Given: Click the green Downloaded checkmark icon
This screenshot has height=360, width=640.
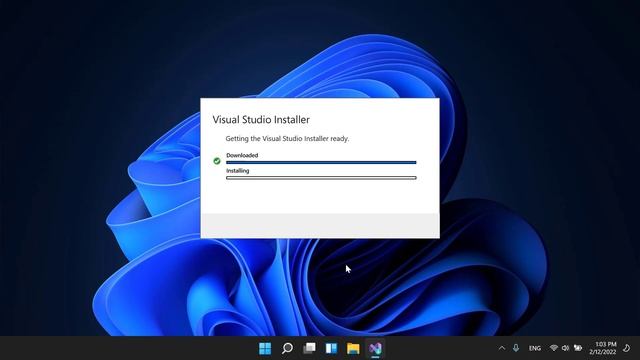Looking at the screenshot, I should coord(217,161).
